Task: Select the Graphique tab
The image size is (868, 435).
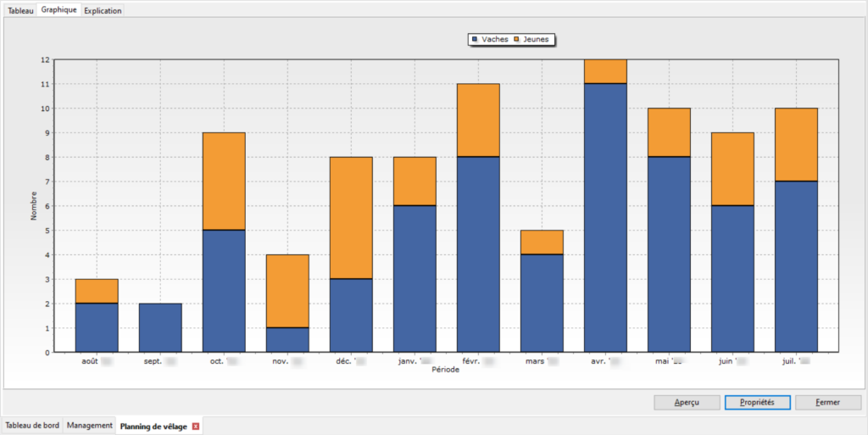Action: point(59,10)
